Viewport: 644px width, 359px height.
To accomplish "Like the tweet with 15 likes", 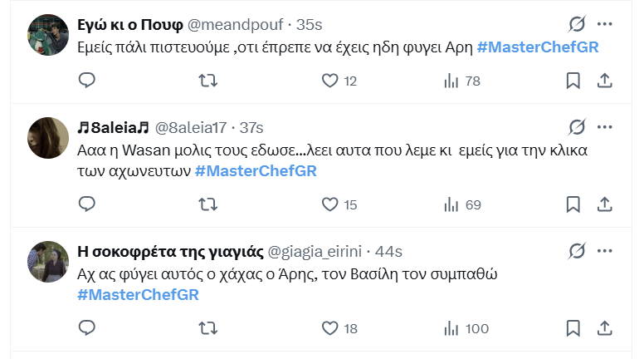I will click(x=330, y=204).
